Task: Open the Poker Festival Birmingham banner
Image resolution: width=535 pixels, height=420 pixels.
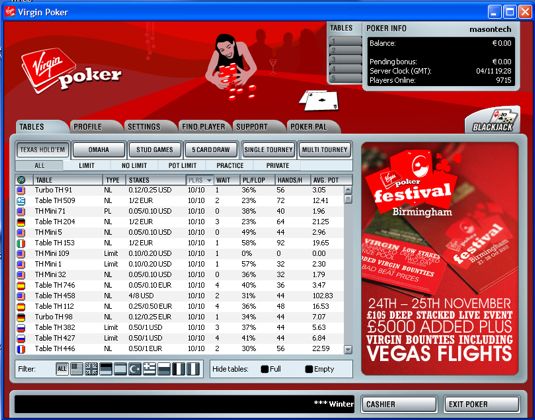Action: pyautogui.click(x=440, y=259)
